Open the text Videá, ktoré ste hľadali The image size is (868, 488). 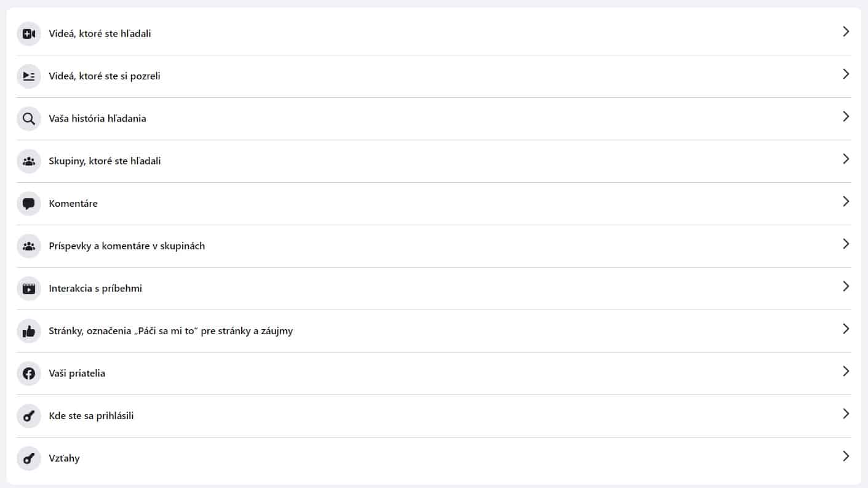(x=100, y=34)
